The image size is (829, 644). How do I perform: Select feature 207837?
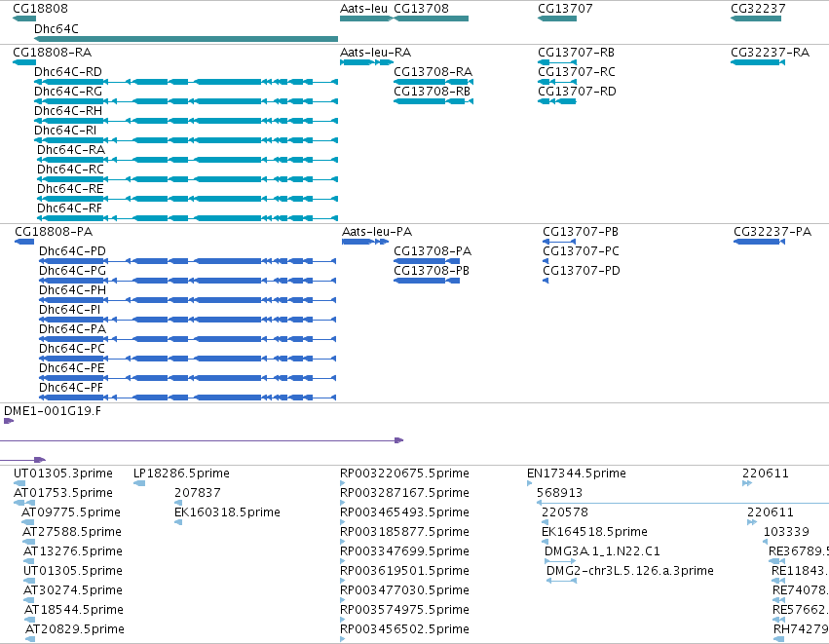click(x=197, y=493)
